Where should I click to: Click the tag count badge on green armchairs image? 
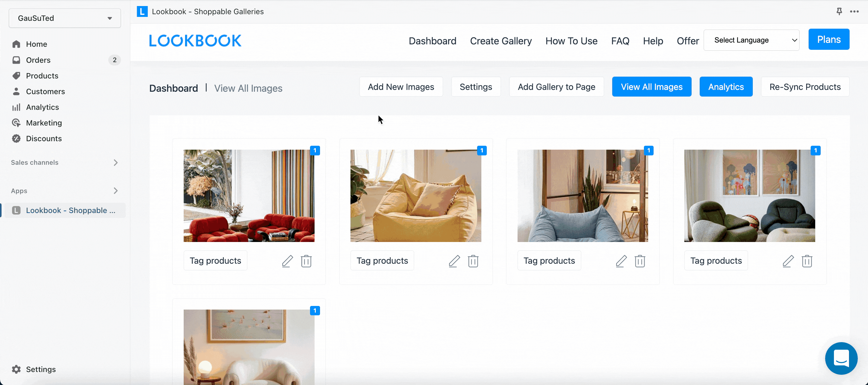point(816,150)
